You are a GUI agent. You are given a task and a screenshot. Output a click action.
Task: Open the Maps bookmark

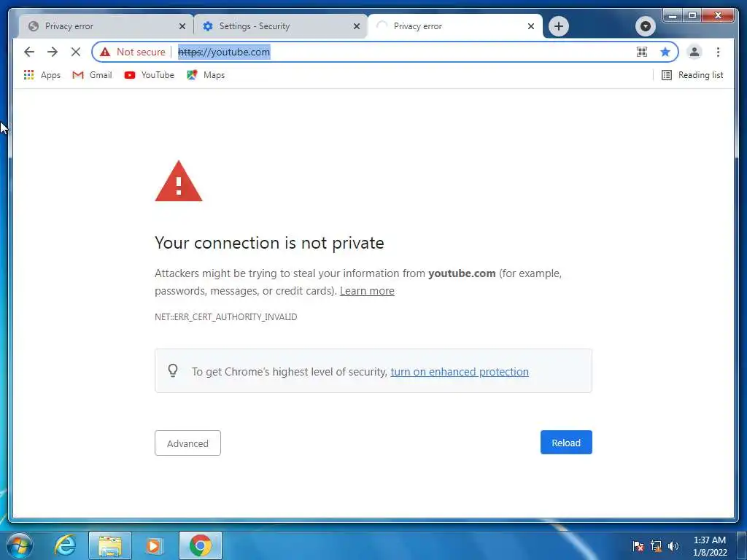click(206, 75)
